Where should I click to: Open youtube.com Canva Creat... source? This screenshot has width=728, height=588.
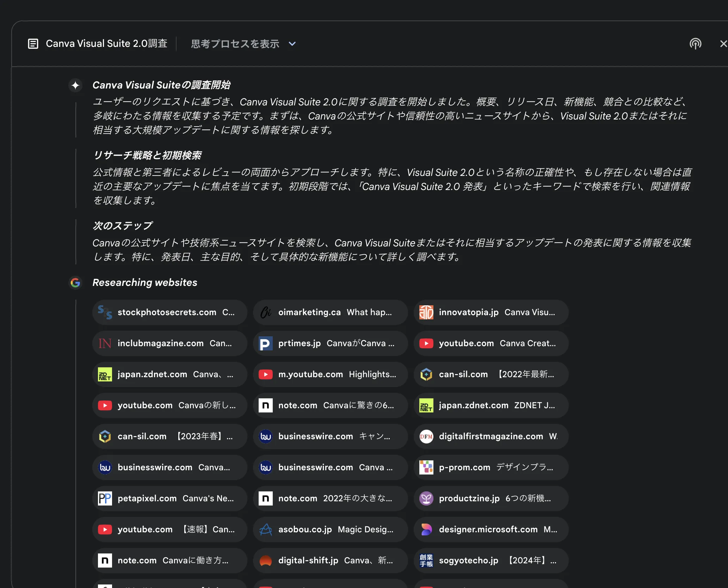point(491,343)
